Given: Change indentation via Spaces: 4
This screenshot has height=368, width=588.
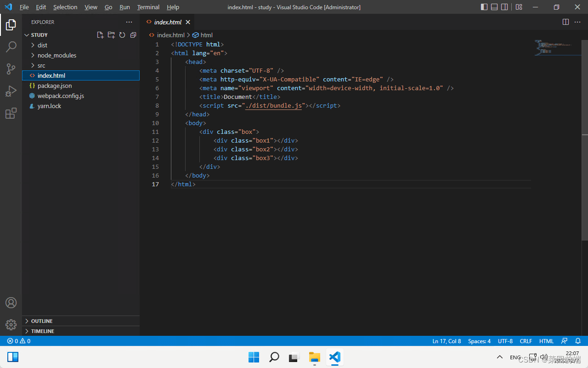Looking at the screenshot, I should tap(479, 341).
